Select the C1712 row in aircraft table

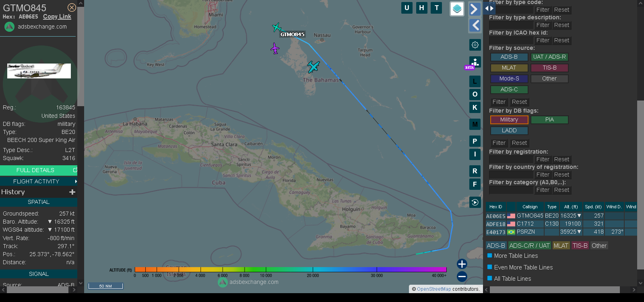(561, 224)
